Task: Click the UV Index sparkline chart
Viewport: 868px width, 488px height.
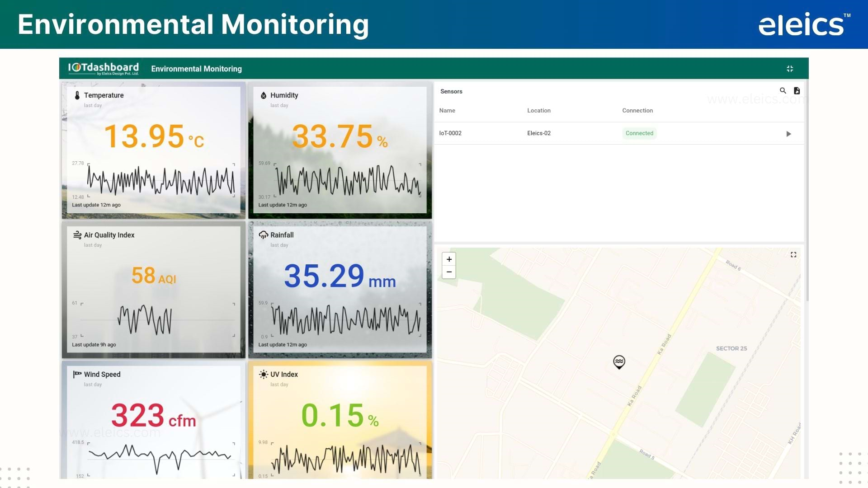Action: pyautogui.click(x=346, y=459)
